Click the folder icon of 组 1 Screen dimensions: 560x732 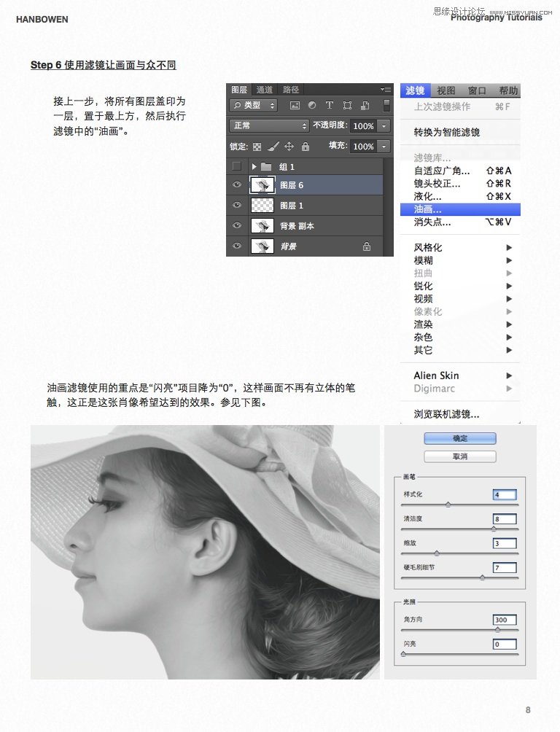tap(266, 167)
